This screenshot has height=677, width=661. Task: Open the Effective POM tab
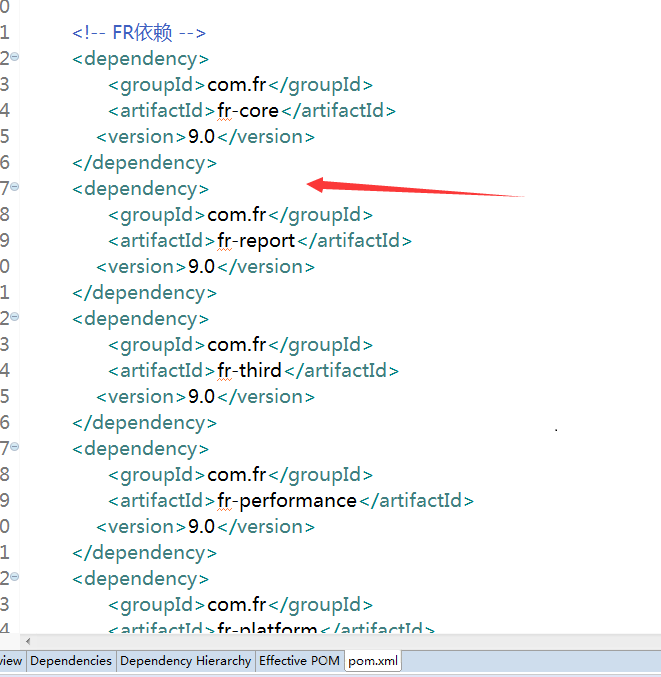(x=299, y=661)
